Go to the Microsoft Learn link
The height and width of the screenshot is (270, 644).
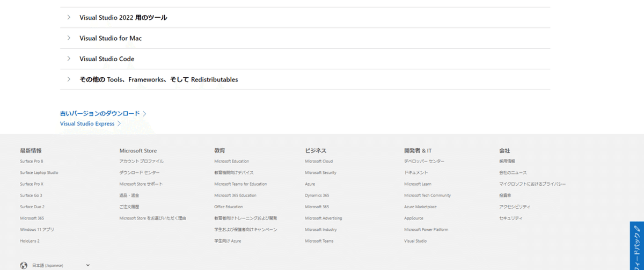[x=418, y=184]
